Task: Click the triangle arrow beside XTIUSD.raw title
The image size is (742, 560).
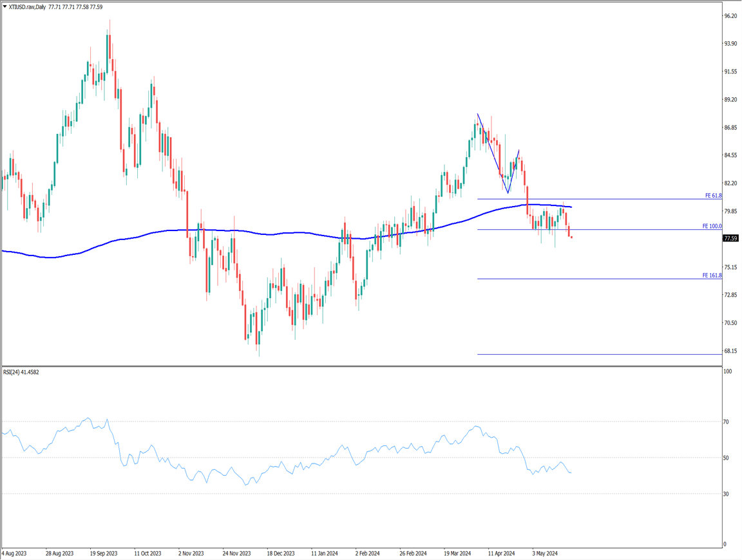Action: click(5, 7)
